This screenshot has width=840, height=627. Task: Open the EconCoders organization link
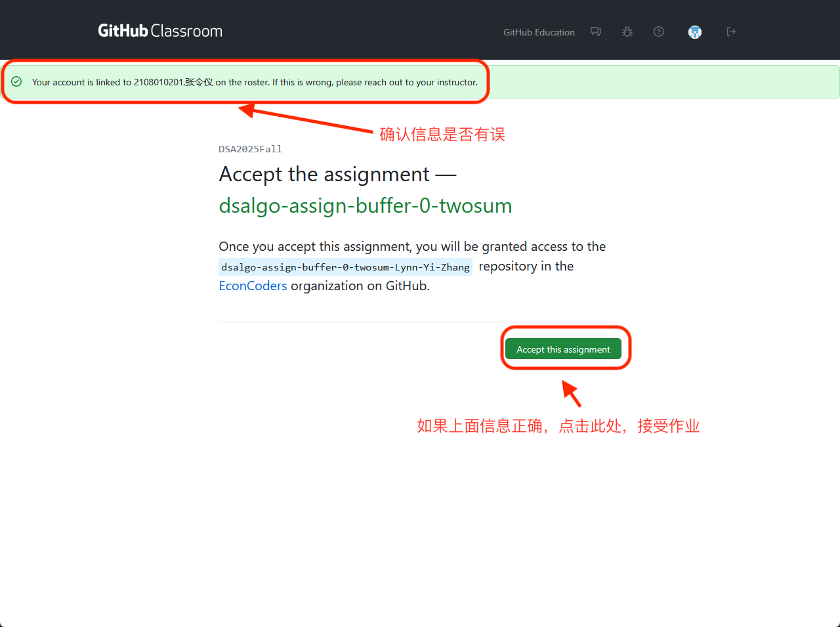(253, 286)
